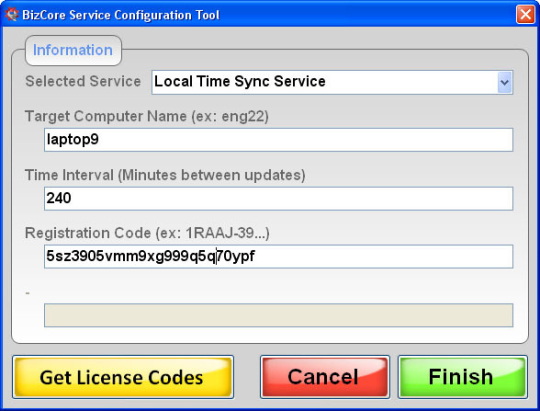Click inside the Registration Code field
Image resolution: width=540 pixels, height=411 pixels.
[278, 256]
